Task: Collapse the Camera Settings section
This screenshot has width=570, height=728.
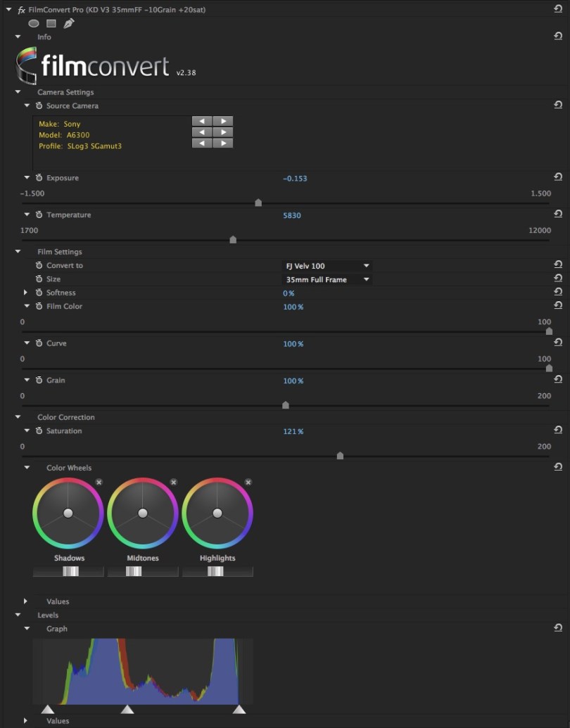Action: click(18, 92)
